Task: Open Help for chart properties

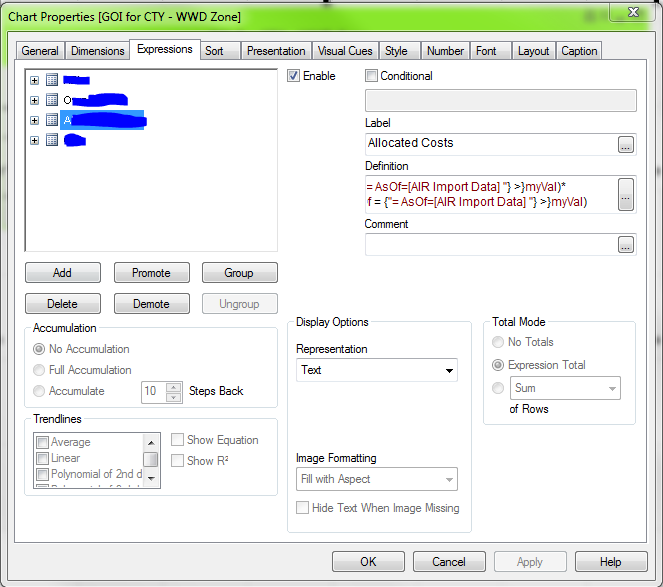Action: point(611,562)
